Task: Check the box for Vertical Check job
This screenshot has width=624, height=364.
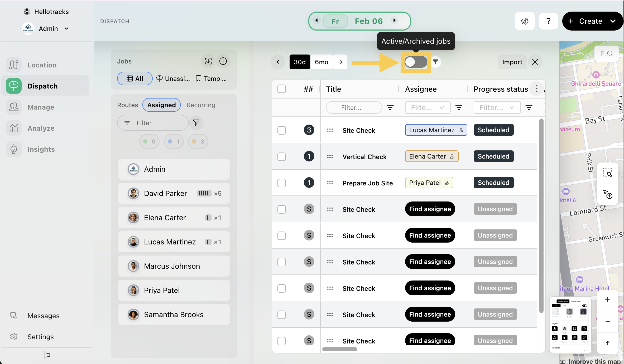Action: 282,157
